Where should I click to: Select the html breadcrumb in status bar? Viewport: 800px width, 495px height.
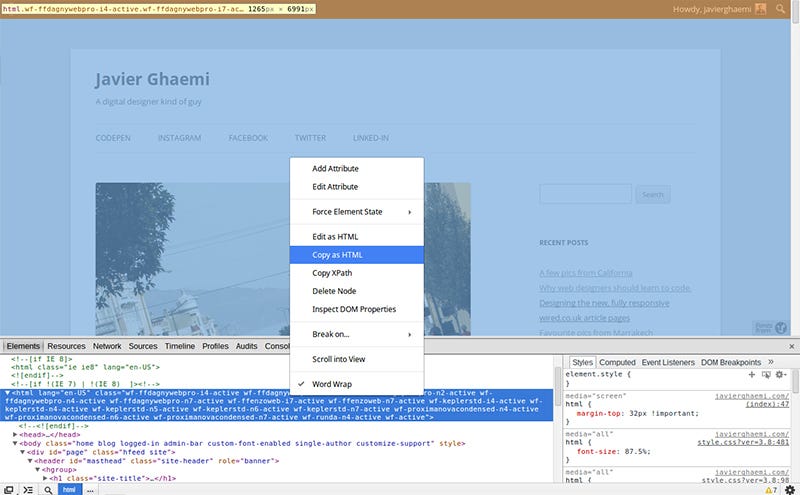tap(69, 490)
